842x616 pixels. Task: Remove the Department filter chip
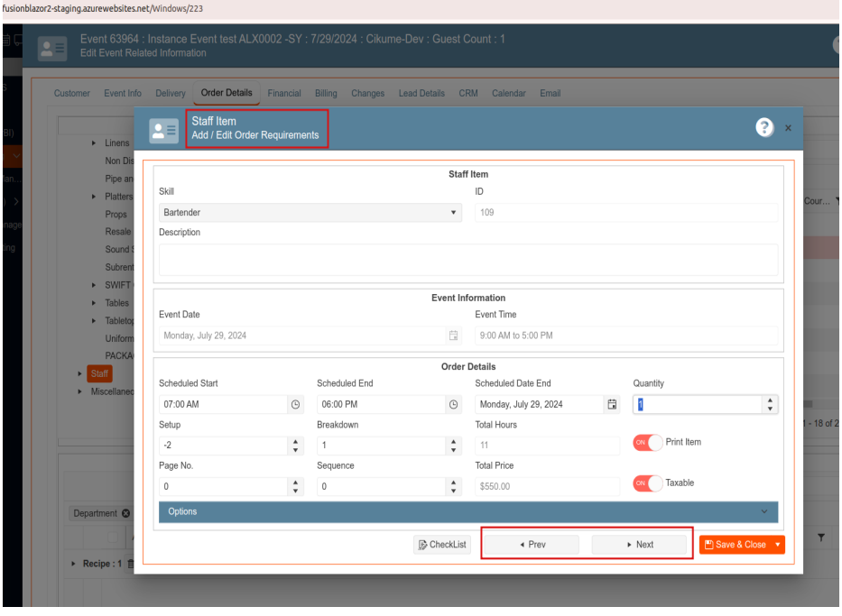pyautogui.click(x=125, y=514)
